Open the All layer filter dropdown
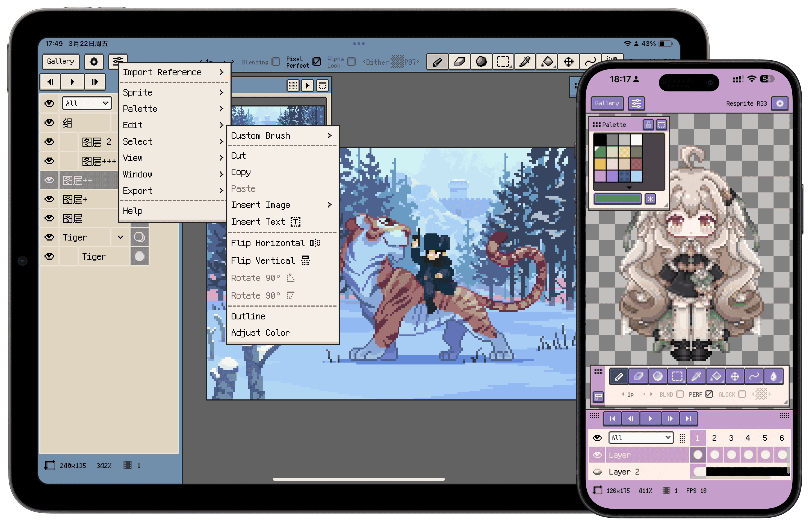The width and height of the screenshot is (812, 528). point(87,103)
